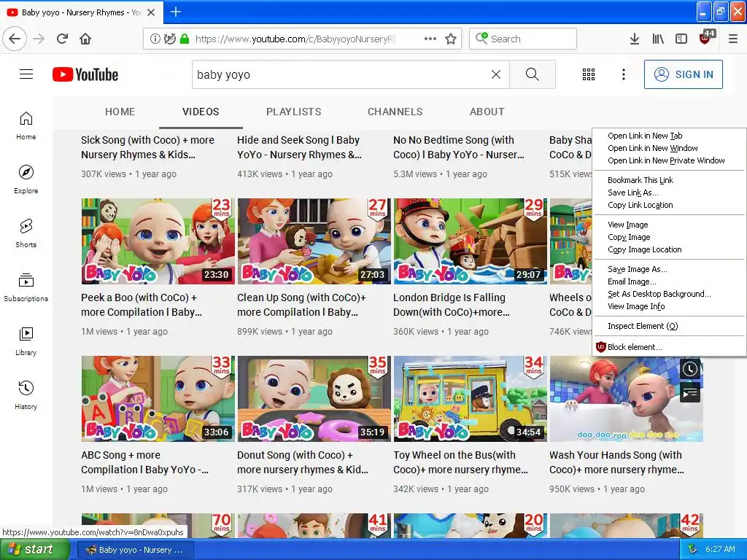Image resolution: width=747 pixels, height=560 pixels.
Task: Open Firefox downloads arrow icon
Action: (x=634, y=39)
